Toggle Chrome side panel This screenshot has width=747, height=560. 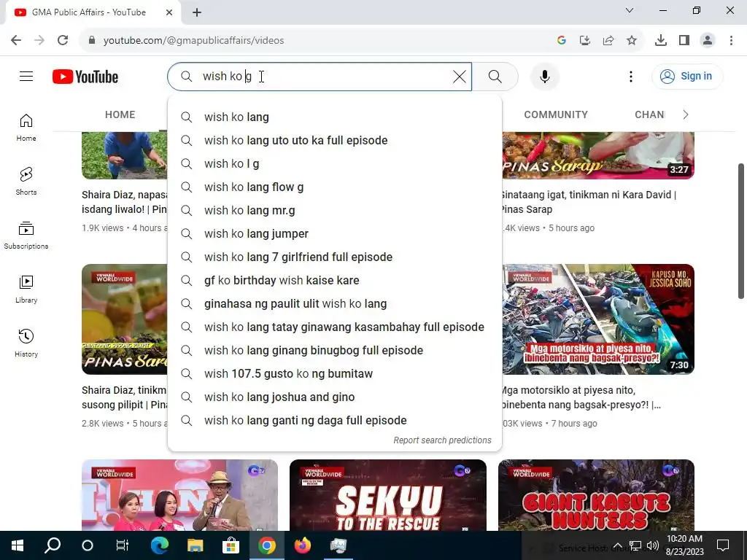click(x=684, y=40)
